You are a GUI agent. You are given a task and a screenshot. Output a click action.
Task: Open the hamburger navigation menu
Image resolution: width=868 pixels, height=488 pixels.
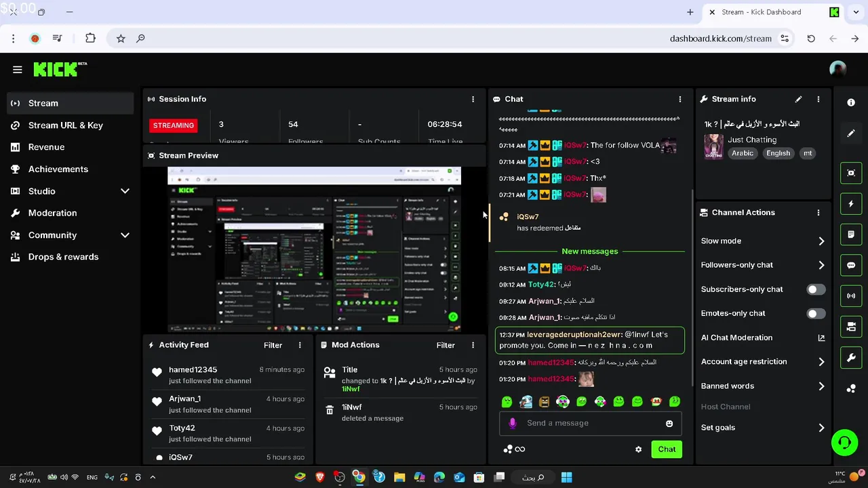click(18, 69)
